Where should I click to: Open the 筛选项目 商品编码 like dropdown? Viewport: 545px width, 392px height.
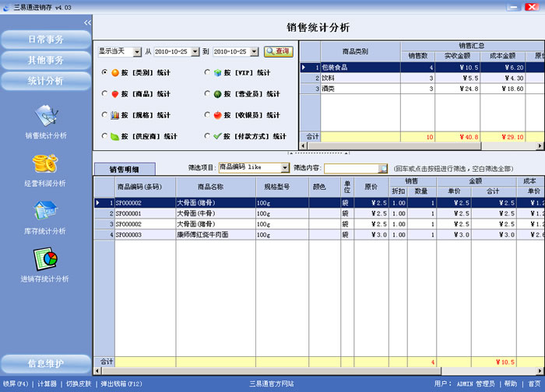[x=285, y=168]
